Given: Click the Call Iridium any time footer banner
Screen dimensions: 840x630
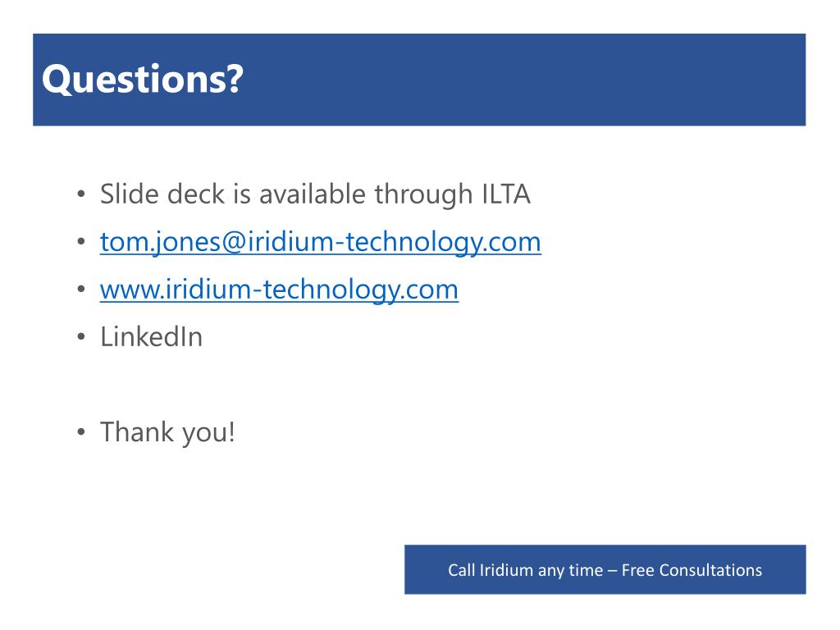Looking at the screenshot, I should coord(605,569).
